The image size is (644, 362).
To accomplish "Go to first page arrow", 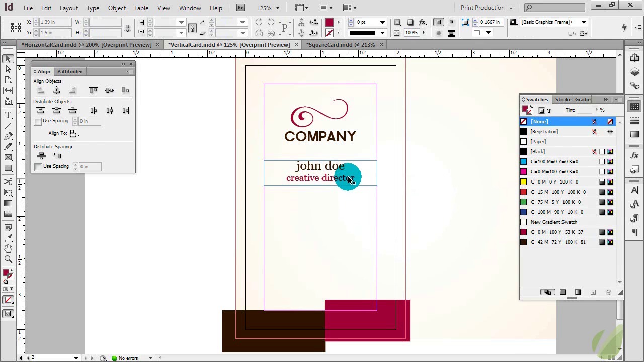I will click(x=21, y=358).
